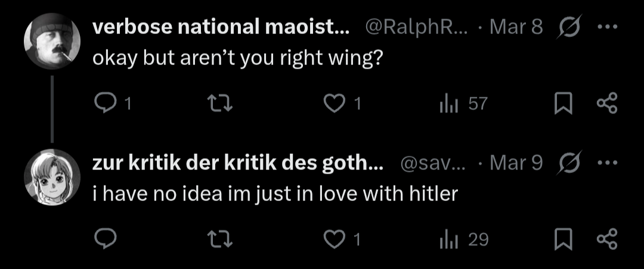Bookmark the second tweet

(x=563, y=239)
